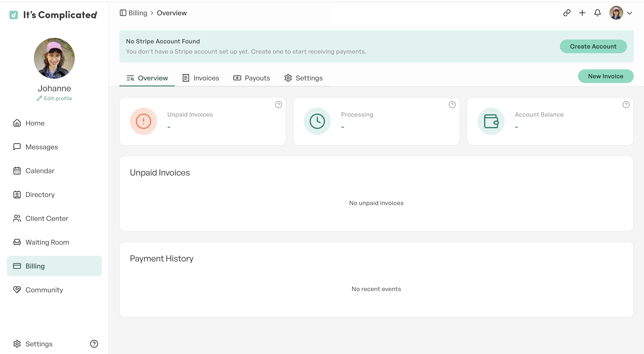Click the 'No Stripe Account Found' heading
Viewport: 644px width, 354px height.
(x=163, y=41)
